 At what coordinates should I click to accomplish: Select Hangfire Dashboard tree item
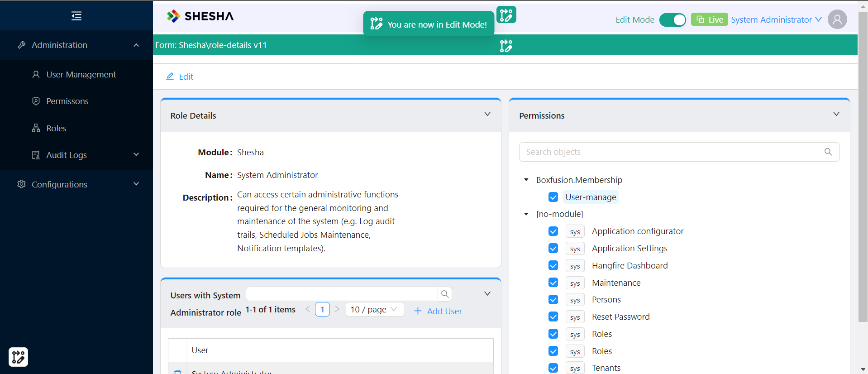coord(630,266)
